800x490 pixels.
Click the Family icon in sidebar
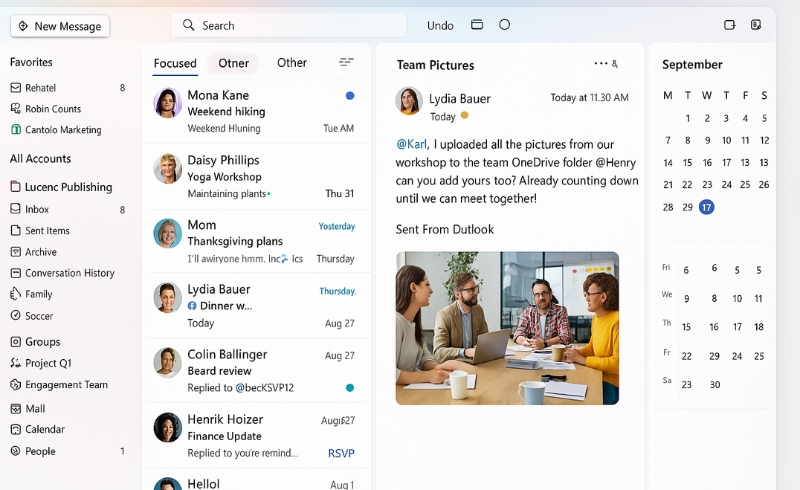[16, 294]
